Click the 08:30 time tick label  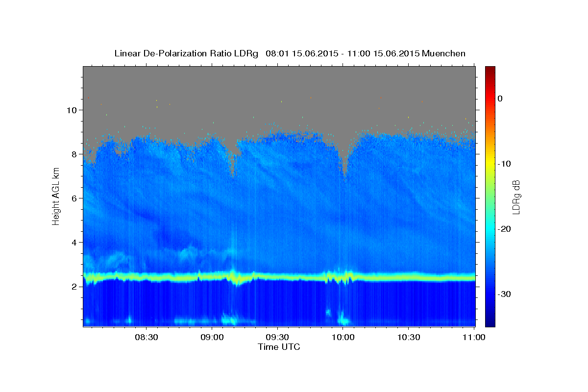click(146, 338)
